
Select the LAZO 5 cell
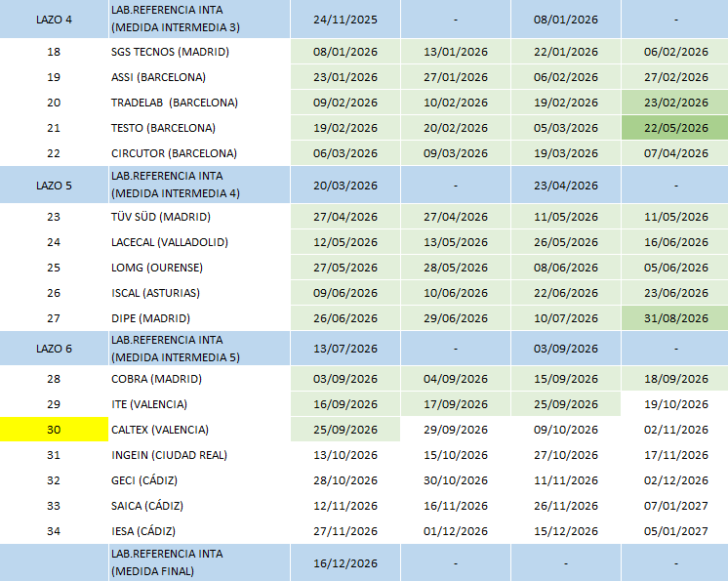[54, 186]
